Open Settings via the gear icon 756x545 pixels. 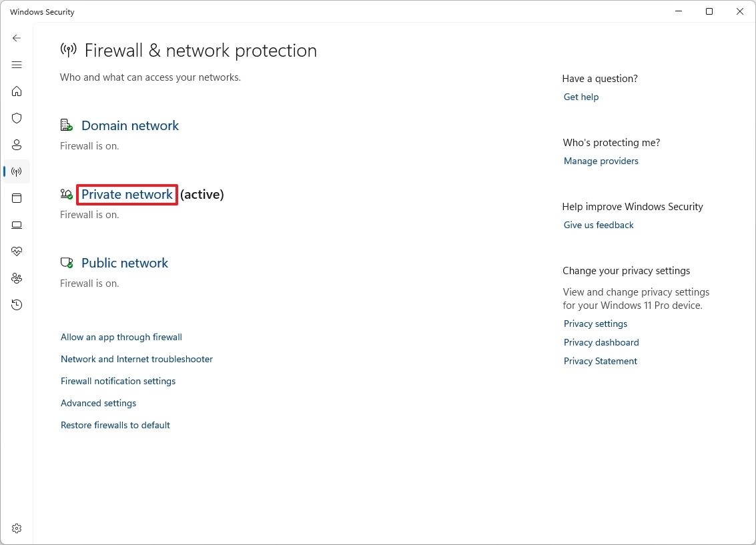click(x=16, y=528)
